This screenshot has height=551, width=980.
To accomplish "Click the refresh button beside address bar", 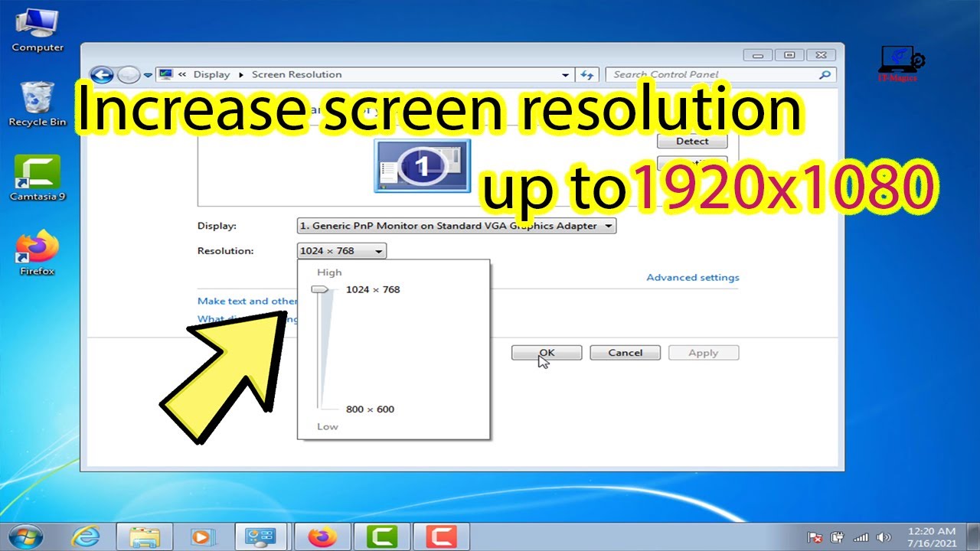I will click(587, 74).
